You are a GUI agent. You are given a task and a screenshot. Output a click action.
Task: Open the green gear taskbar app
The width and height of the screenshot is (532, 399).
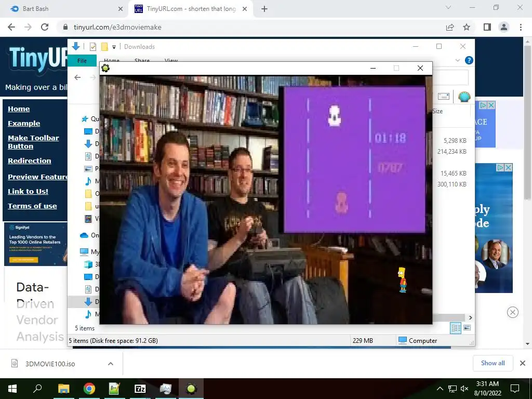[x=191, y=389]
